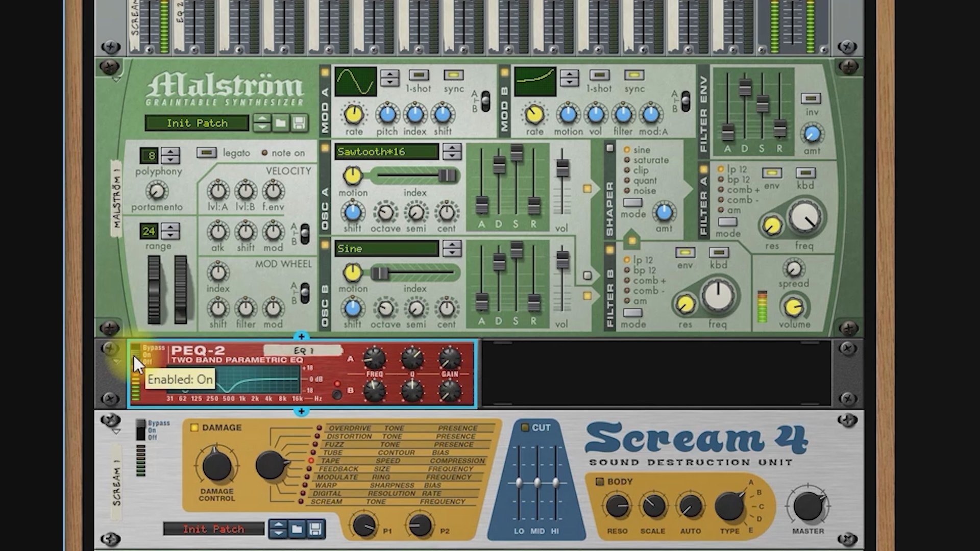Click the Mod A pitch knob
The image size is (980, 551).
pos(387,114)
